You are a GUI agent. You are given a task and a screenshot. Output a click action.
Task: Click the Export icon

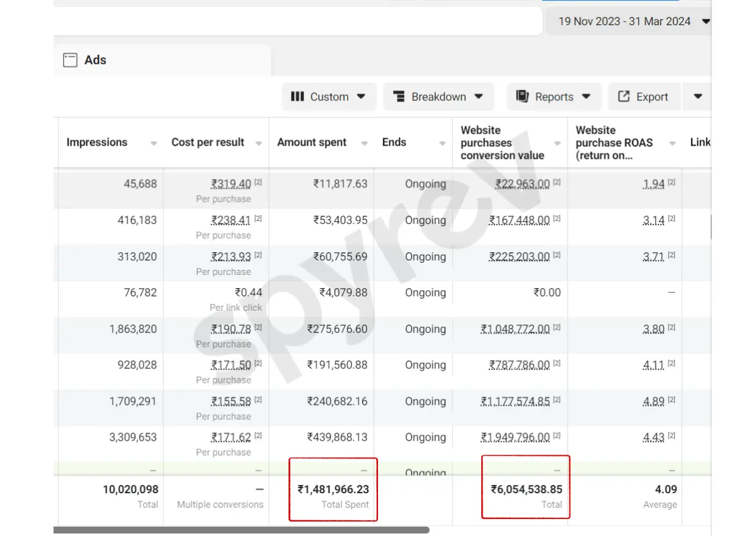624,96
